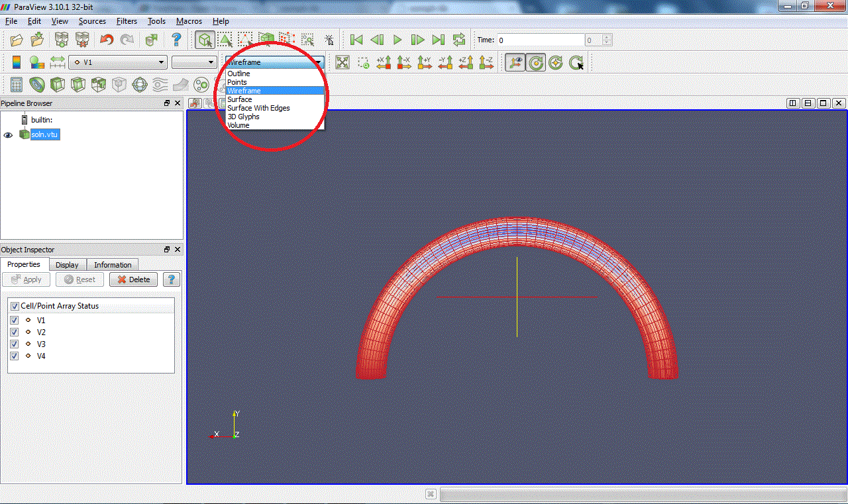Choose 3D Glyphs representation
This screenshot has width=848, height=504.
275,117
